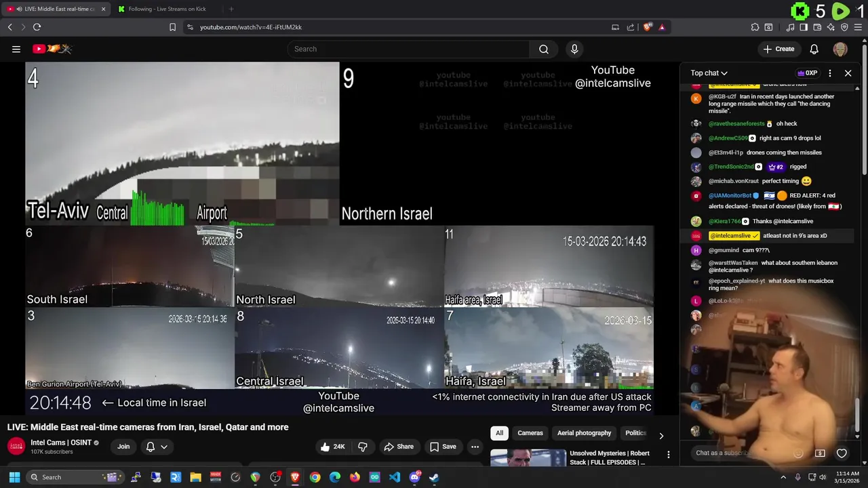868x488 pixels.
Task: Select the Cameras filter chip
Action: click(530, 433)
